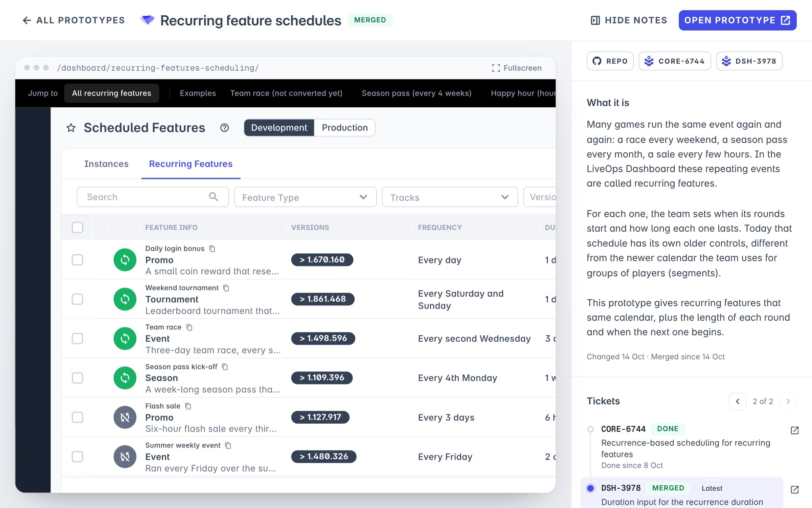Check the Team race row checkbox

[77, 338]
